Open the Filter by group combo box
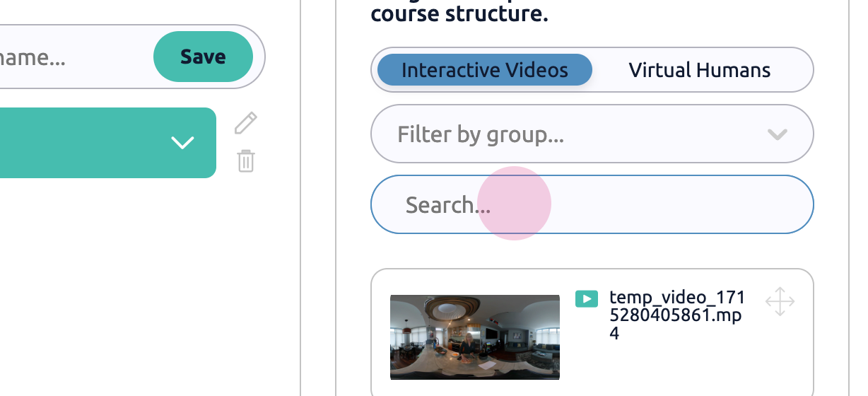The image size is (868, 396). 592,134
